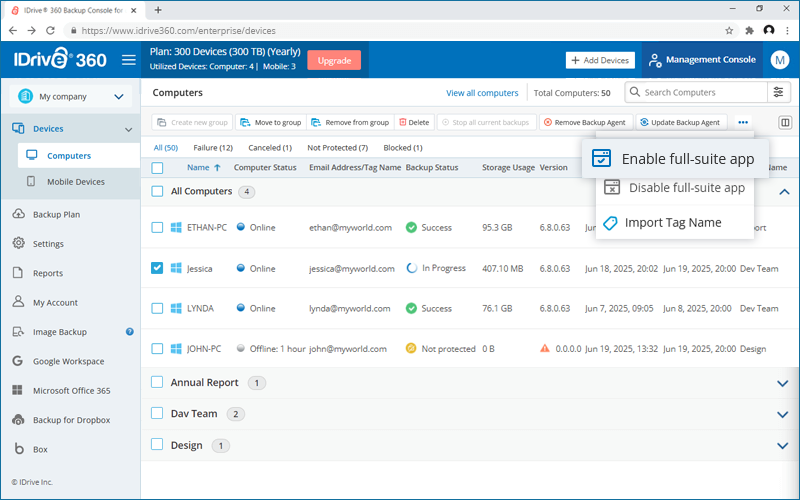Select the ETHAN-PC row checkbox
Image resolution: width=800 pixels, height=500 pixels.
pyautogui.click(x=157, y=228)
